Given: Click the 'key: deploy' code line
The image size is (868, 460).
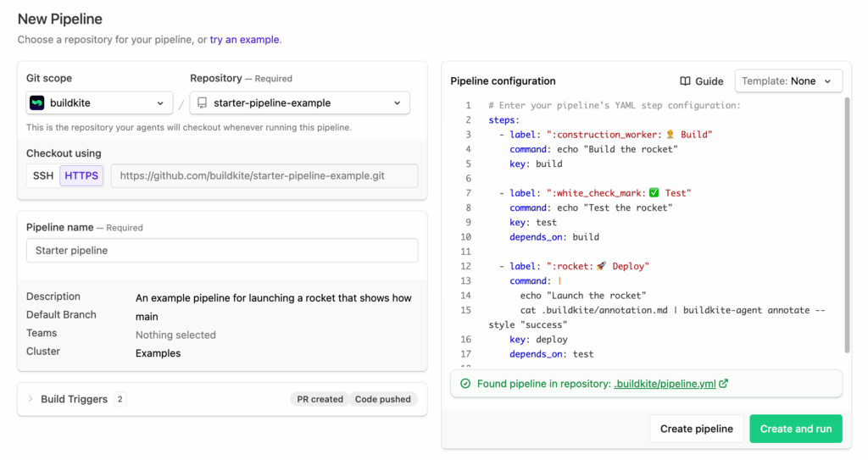Looking at the screenshot, I should pyautogui.click(x=538, y=340).
